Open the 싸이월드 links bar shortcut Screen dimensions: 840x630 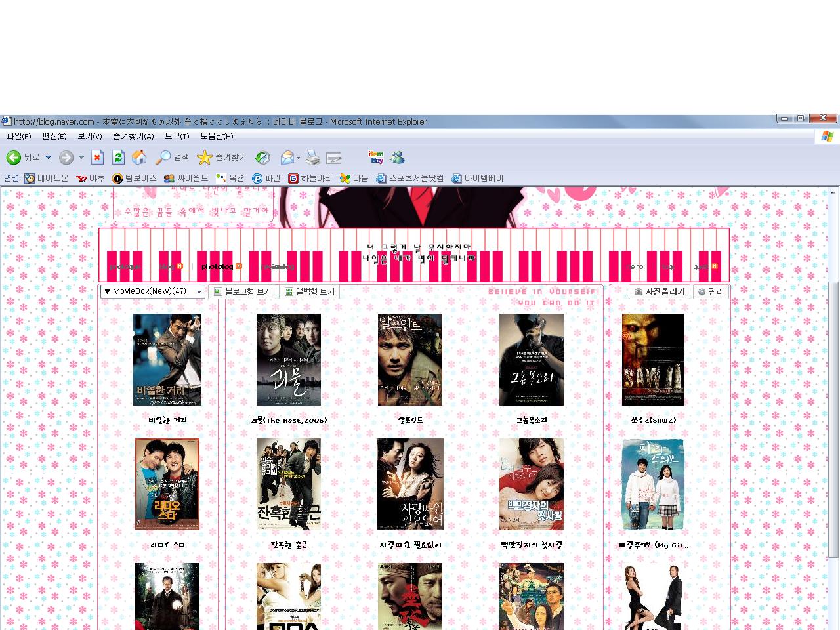pos(186,178)
